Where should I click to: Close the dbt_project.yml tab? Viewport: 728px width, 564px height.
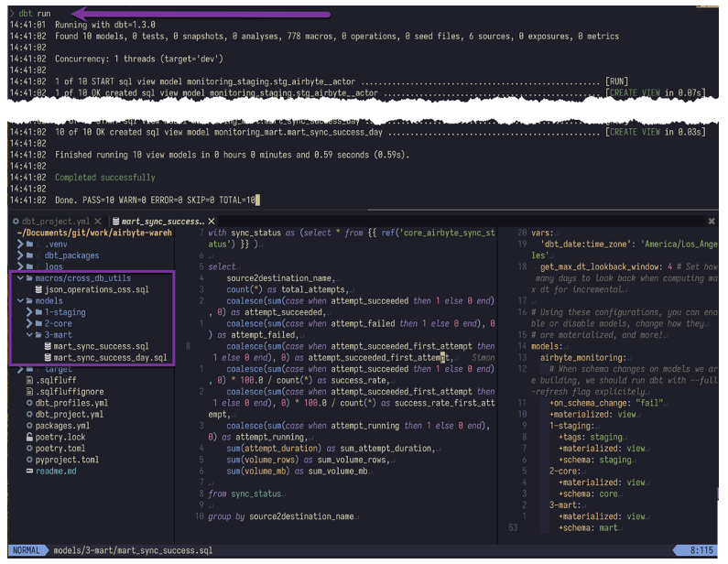97,222
